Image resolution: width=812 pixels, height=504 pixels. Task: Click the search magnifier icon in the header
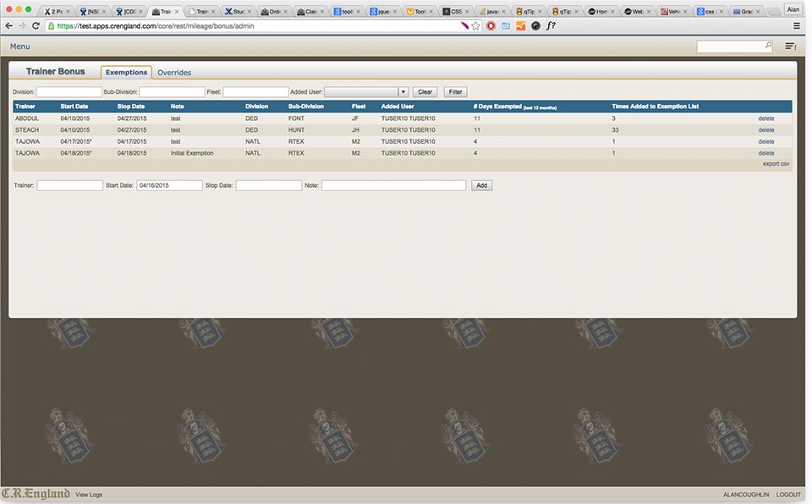(x=768, y=46)
